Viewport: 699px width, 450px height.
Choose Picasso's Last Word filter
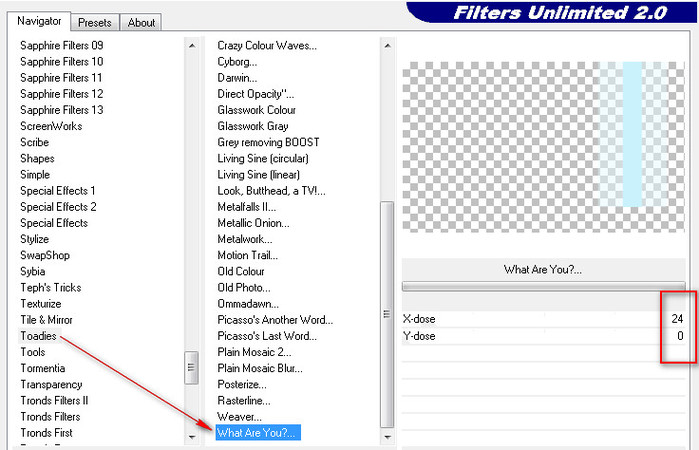(x=267, y=336)
